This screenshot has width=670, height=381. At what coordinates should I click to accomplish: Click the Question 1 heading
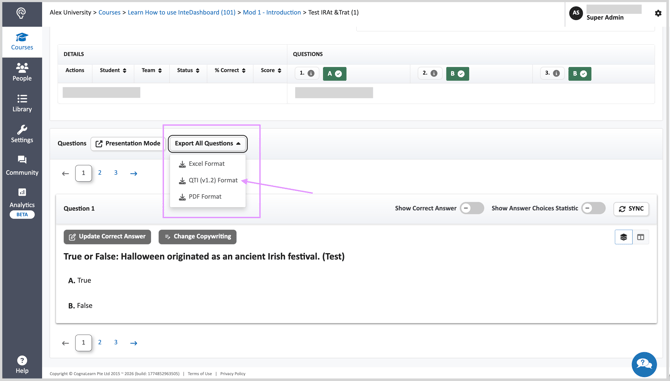click(79, 208)
